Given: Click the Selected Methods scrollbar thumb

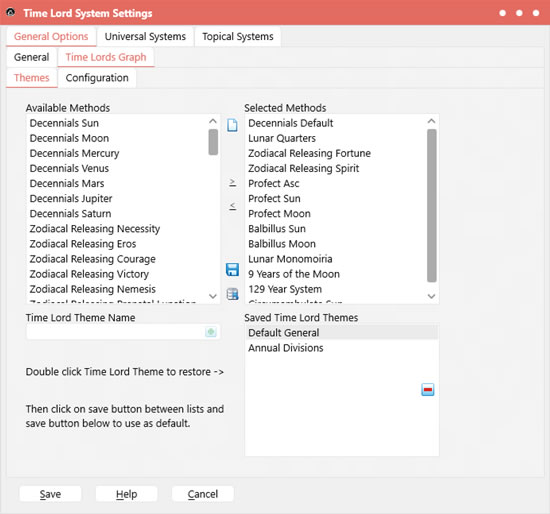Looking at the screenshot, I should click(x=432, y=206).
